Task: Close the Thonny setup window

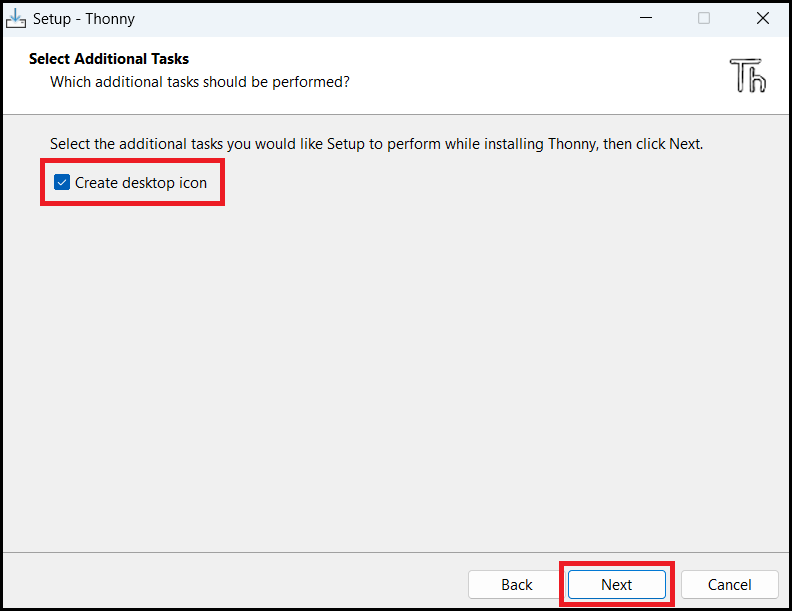Action: (763, 18)
